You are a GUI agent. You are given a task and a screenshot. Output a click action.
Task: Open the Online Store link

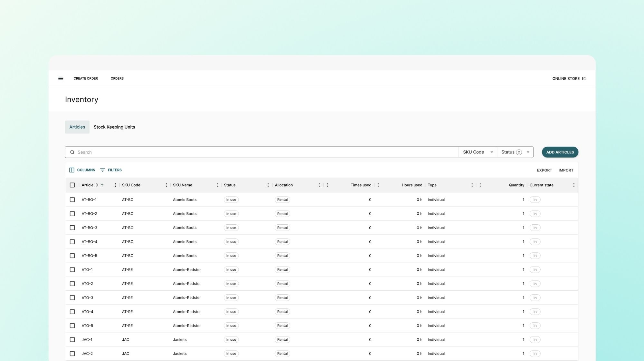tap(569, 78)
